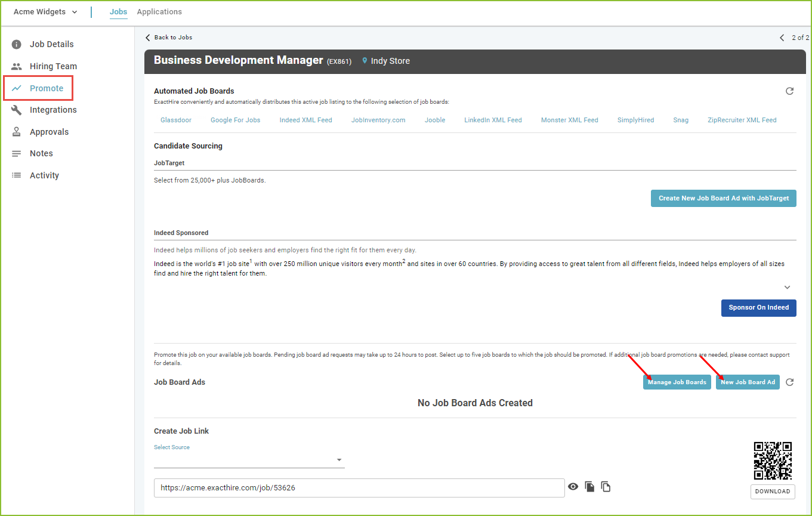Preview the job link with eye icon
The width and height of the screenshot is (812, 516).
click(x=573, y=487)
